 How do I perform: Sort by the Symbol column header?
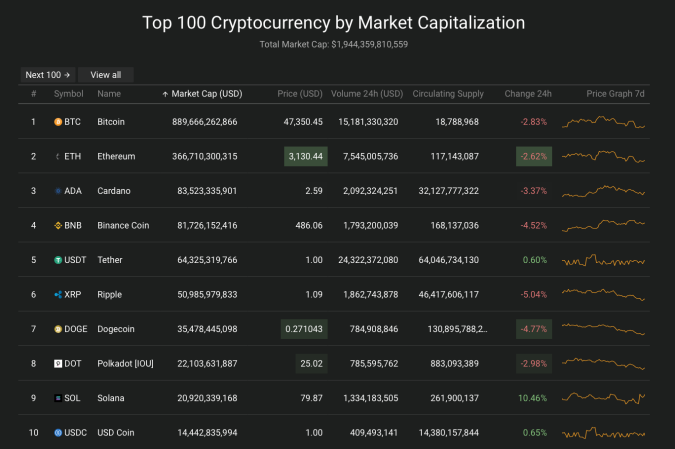tap(68, 94)
